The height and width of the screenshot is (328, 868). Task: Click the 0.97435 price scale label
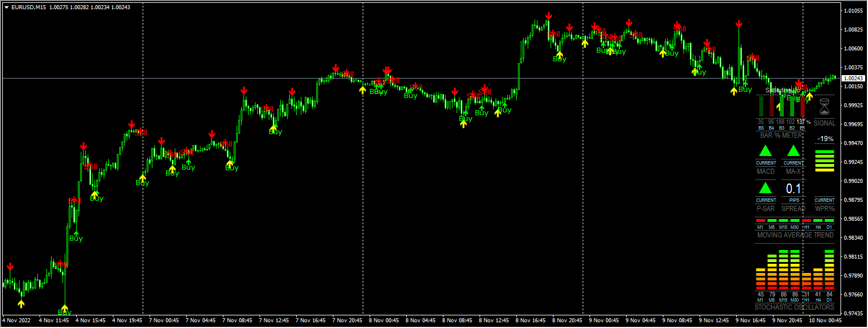point(854,314)
